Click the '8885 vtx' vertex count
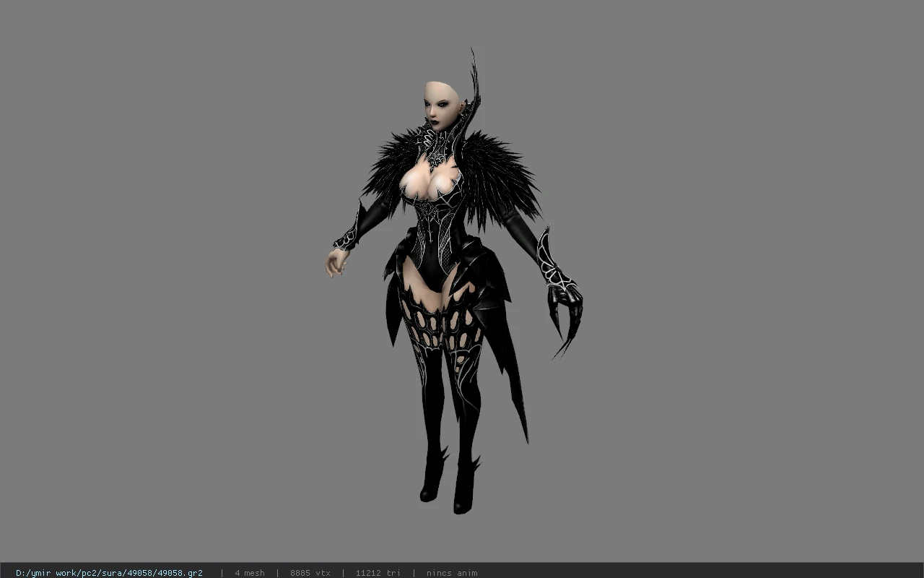924x578 pixels. coord(310,573)
